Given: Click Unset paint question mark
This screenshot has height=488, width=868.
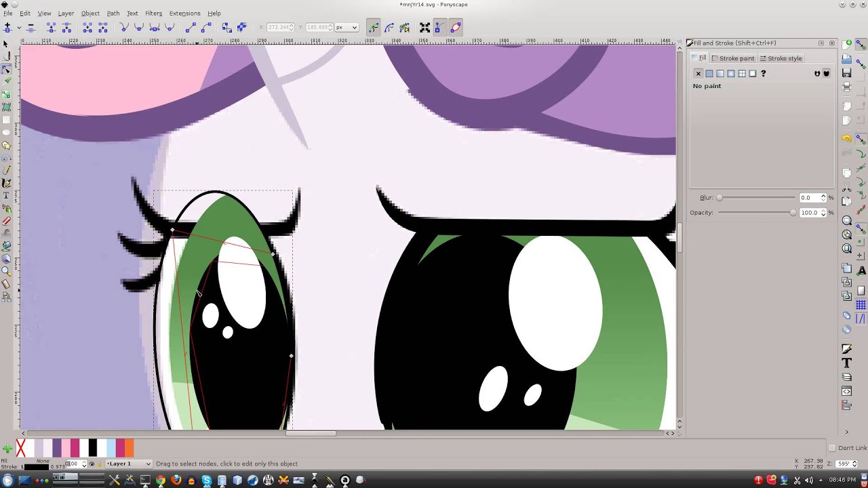Looking at the screenshot, I should tap(764, 73).
